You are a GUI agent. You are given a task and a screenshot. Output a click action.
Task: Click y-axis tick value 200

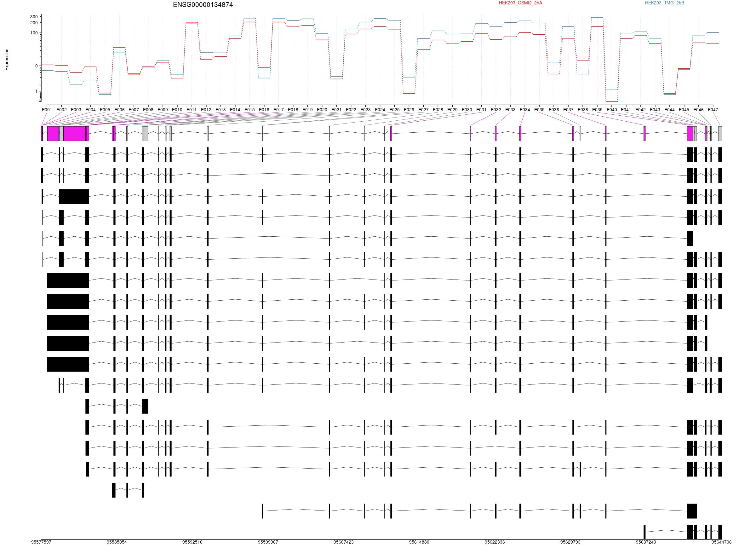(x=34, y=23)
